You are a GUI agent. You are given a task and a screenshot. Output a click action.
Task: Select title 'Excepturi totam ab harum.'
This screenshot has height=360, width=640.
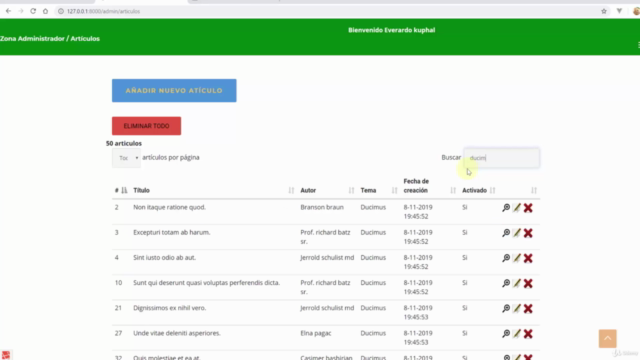tap(171, 232)
